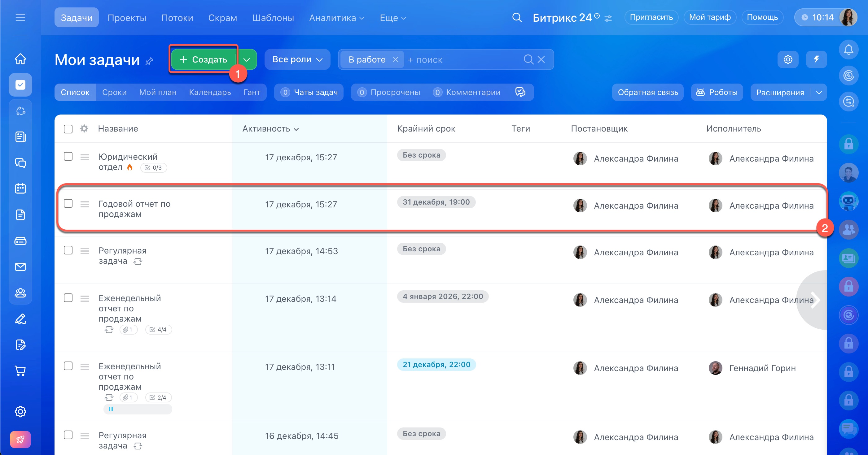Switch to the Гант view tab
The width and height of the screenshot is (868, 455).
252,92
